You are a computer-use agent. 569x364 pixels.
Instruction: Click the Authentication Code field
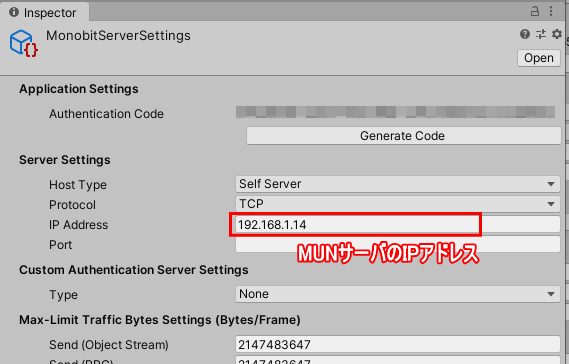point(395,112)
